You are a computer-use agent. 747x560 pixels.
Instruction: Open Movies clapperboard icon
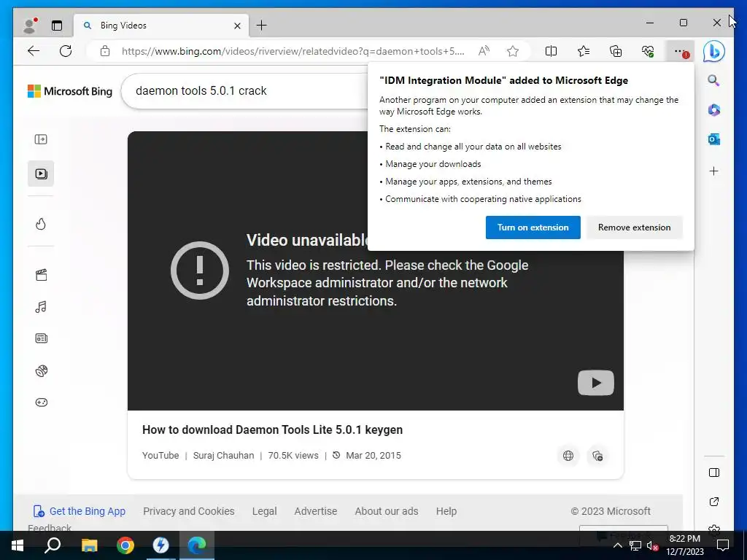(41, 275)
